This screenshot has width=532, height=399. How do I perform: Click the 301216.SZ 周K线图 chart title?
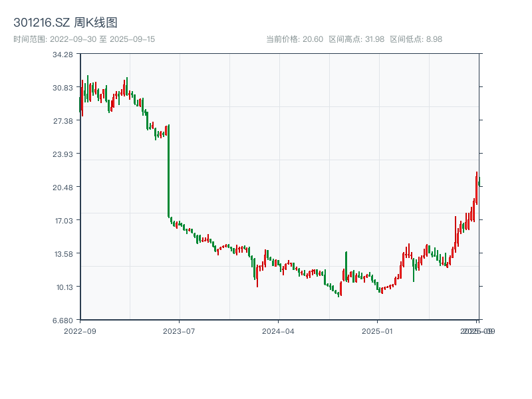(x=65, y=23)
